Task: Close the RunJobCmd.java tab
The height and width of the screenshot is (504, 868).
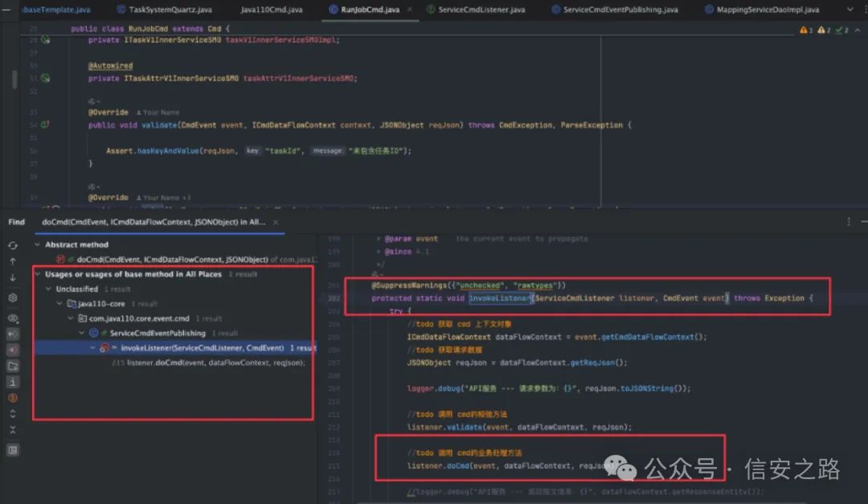Action: pos(410,10)
